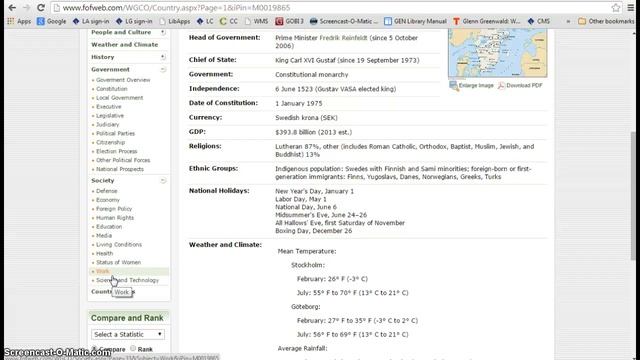Open the Government sidebar heading
Image resolution: width=640 pixels, height=360 pixels.
(x=110, y=70)
